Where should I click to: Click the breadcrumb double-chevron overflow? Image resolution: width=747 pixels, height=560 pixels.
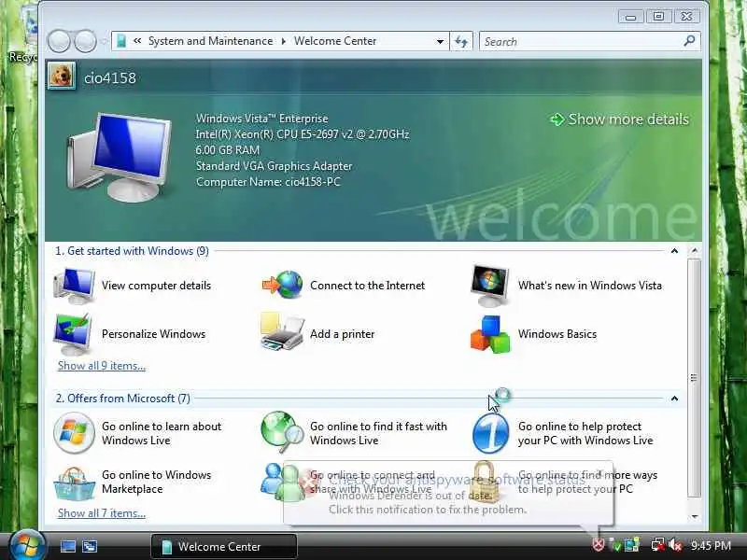tap(137, 41)
